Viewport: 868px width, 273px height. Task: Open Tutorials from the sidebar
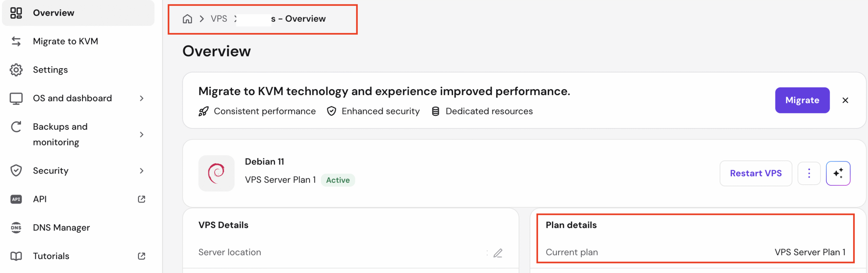51,256
